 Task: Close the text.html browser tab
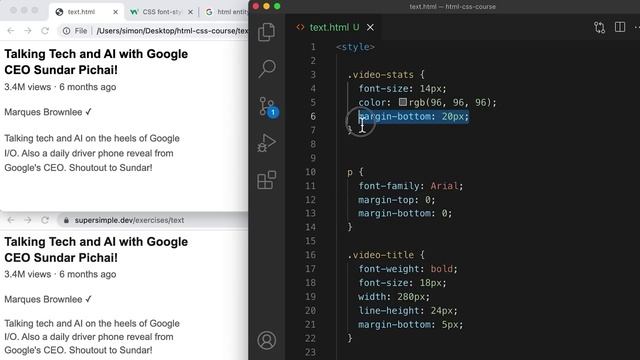[116, 12]
